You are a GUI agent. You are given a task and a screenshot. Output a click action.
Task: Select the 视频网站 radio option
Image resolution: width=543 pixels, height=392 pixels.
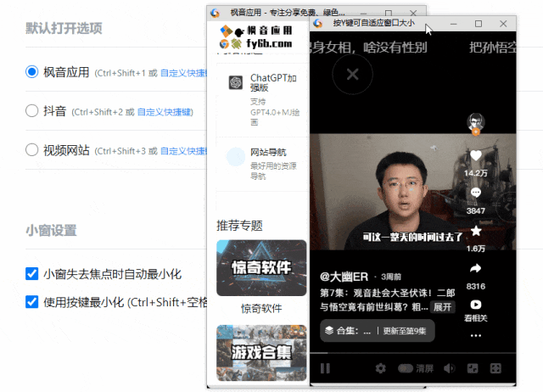pos(32,150)
